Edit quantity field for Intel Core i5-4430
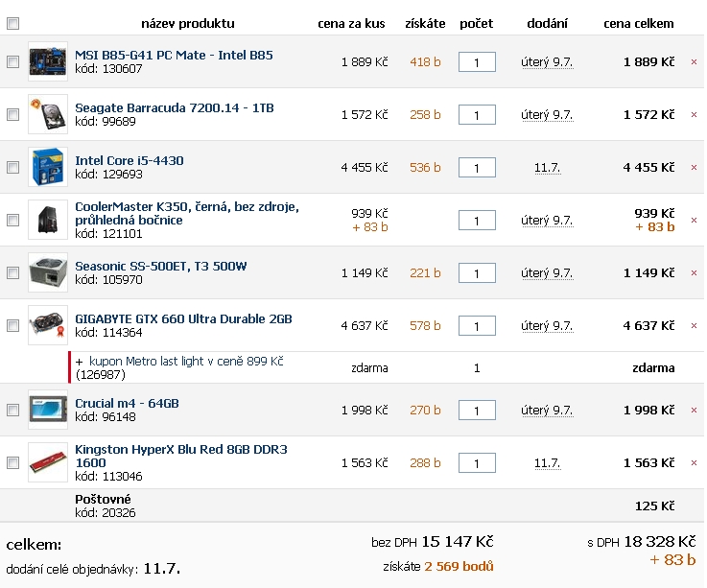Screen dimensions: 707x588 click(x=477, y=168)
